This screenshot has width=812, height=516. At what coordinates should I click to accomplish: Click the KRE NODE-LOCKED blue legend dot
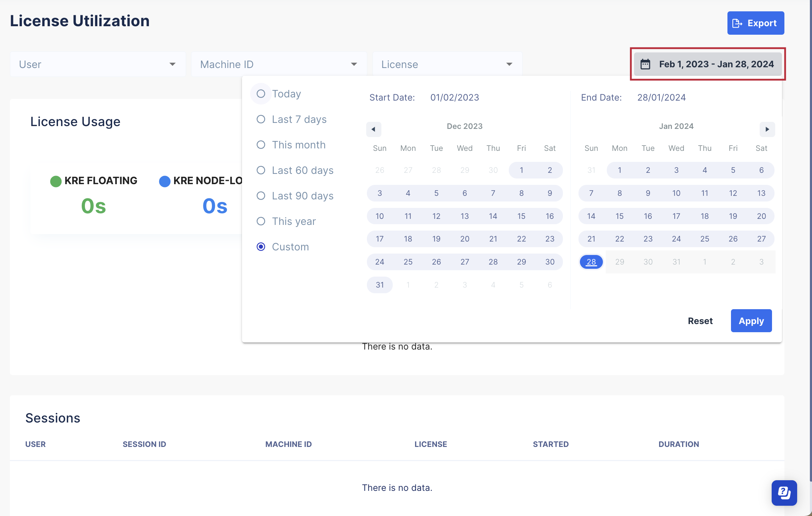tap(165, 181)
